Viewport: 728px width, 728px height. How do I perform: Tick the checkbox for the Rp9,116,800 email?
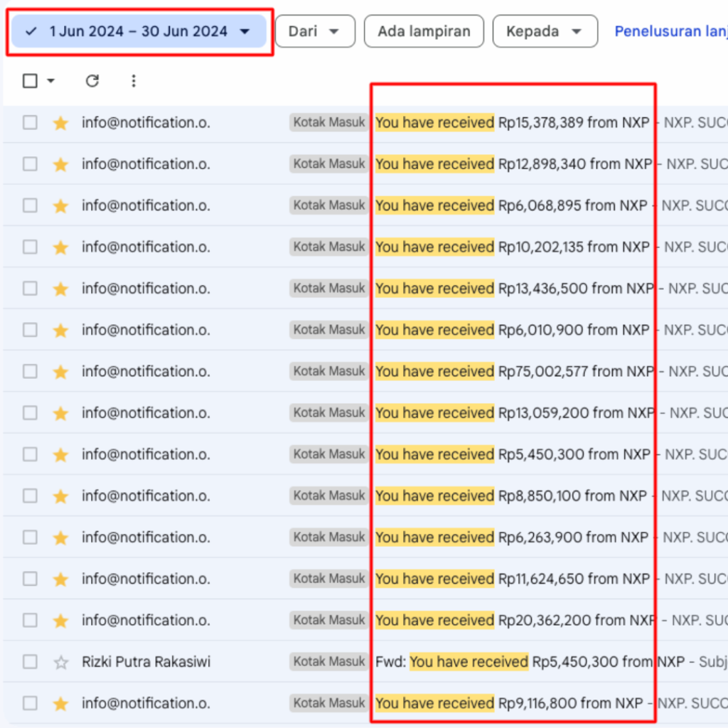tap(30, 703)
